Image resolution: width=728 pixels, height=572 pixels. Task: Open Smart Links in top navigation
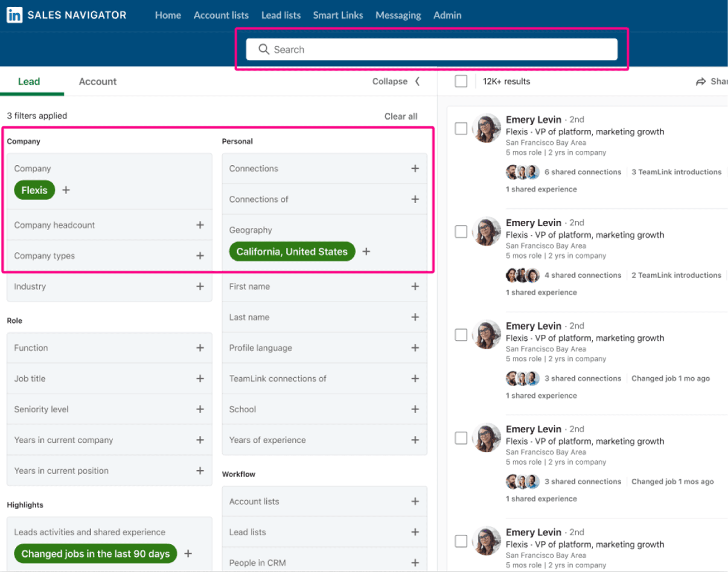click(x=338, y=15)
